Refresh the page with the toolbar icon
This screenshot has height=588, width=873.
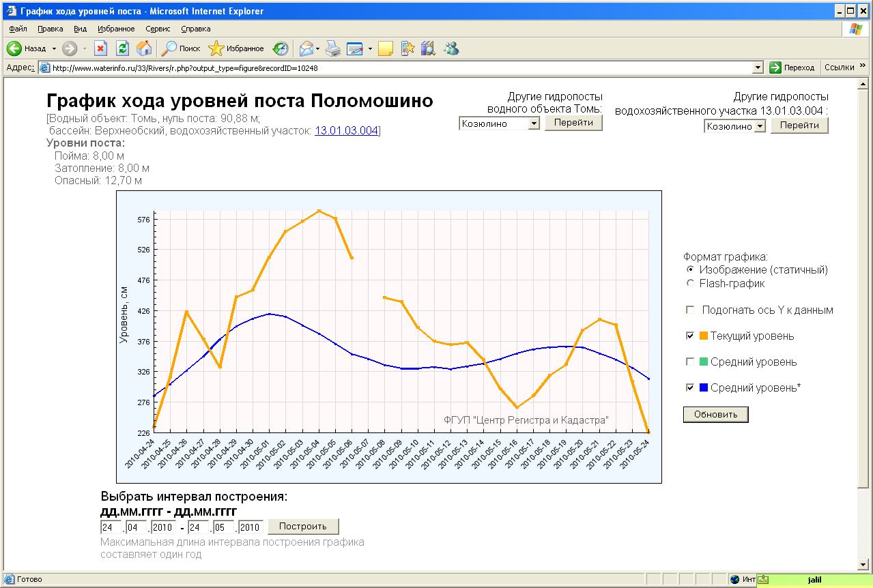(122, 48)
